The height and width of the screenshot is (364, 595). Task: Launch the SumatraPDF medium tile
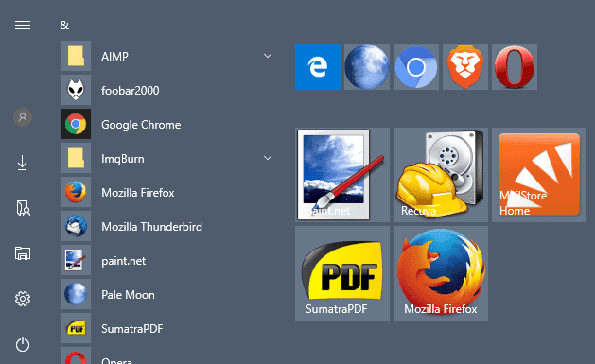pos(342,273)
